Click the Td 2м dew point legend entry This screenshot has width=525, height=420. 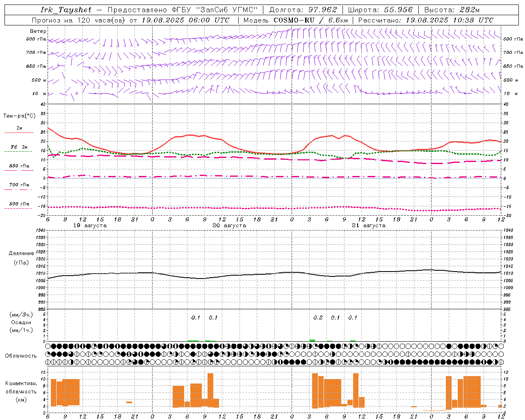(x=19, y=147)
